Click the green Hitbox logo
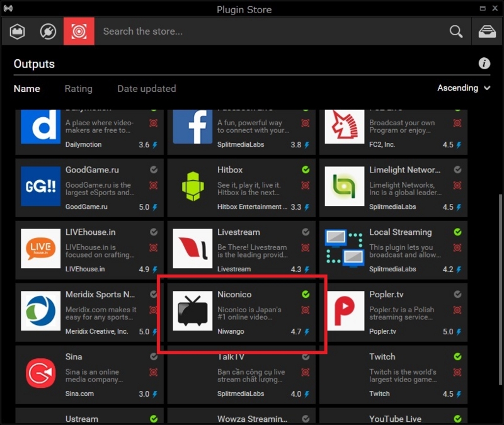Image resolution: width=504 pixels, height=425 pixels. pyautogui.click(x=193, y=186)
